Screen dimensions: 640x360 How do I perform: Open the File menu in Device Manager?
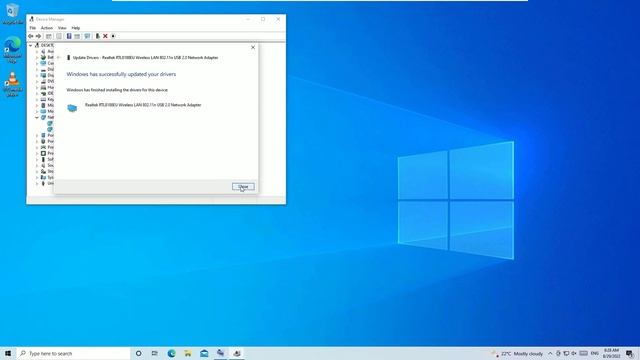[33, 28]
